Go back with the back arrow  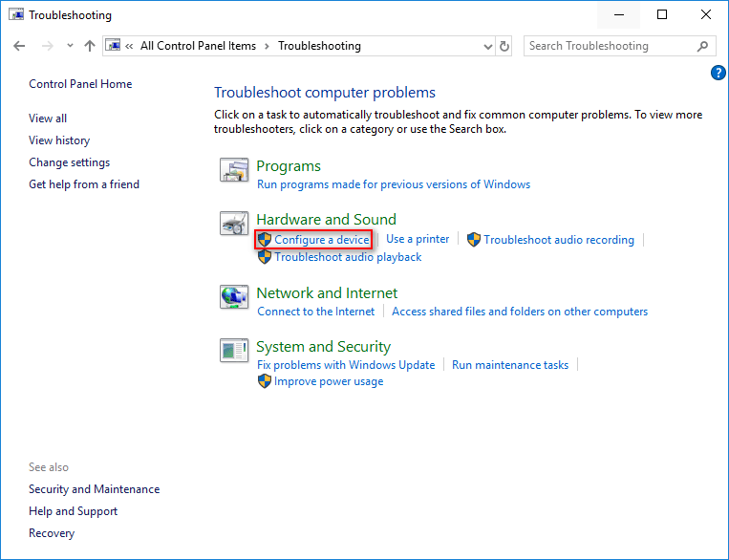[x=19, y=46]
